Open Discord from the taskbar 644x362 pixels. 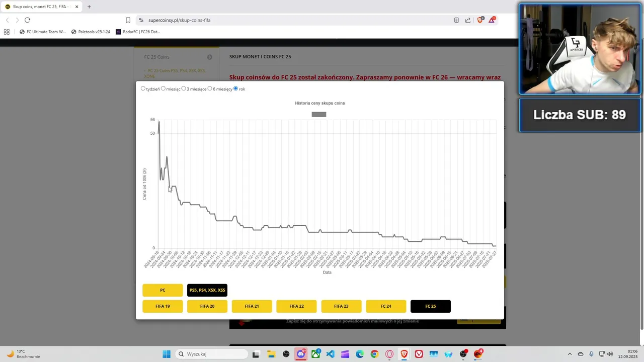pos(301,354)
